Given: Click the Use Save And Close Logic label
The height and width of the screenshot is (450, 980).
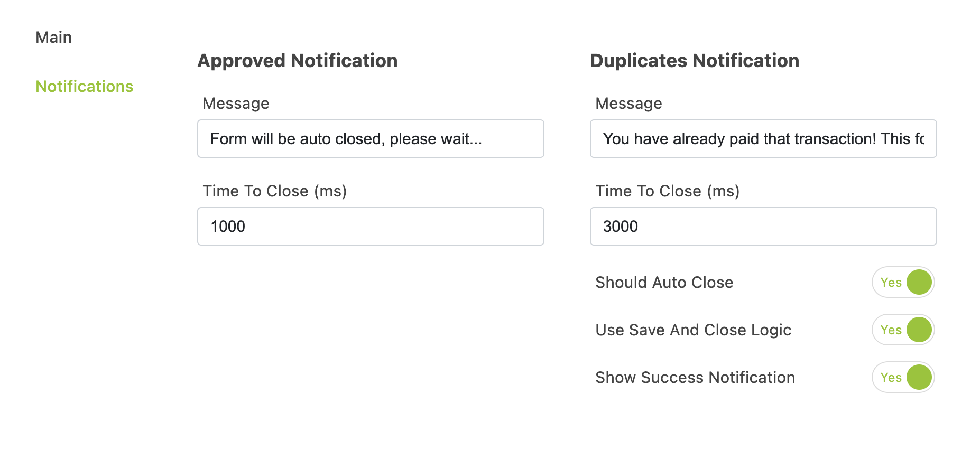Looking at the screenshot, I should click(x=693, y=330).
